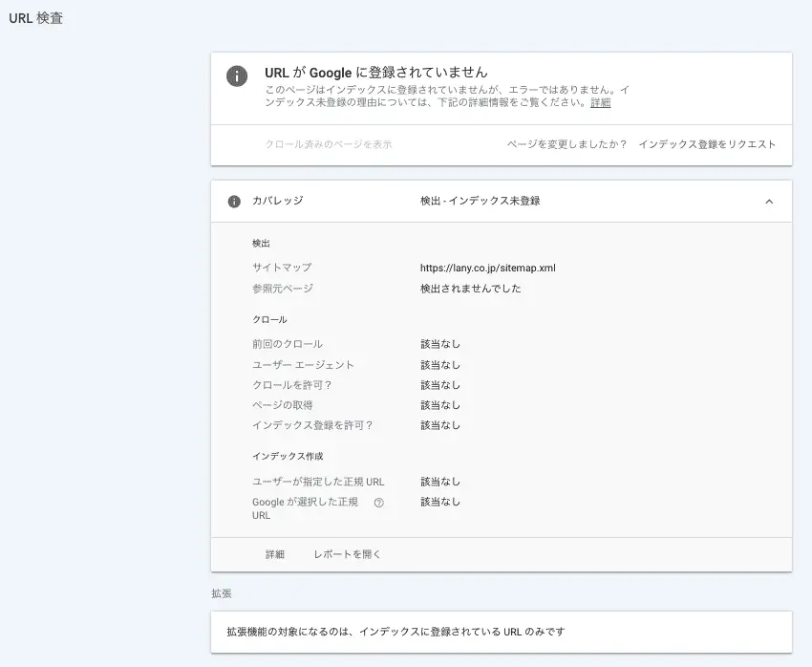
Task: Click the 拡張 section heading
Action: [x=221, y=593]
